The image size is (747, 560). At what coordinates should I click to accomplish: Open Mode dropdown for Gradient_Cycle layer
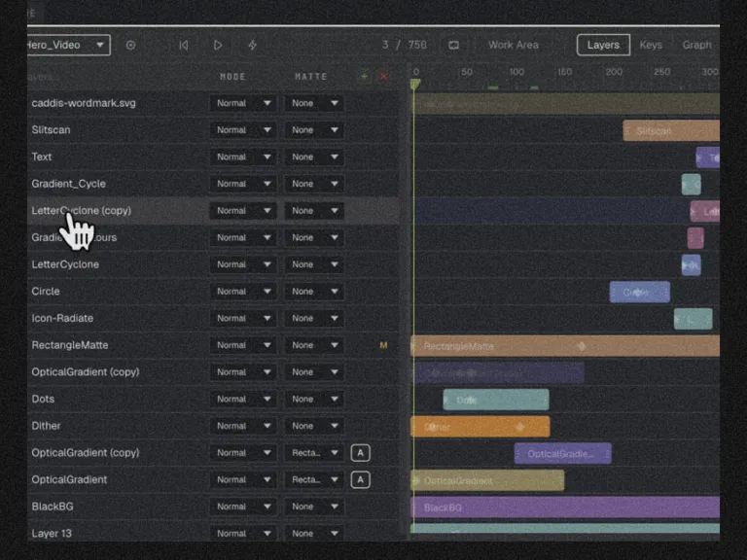[x=243, y=184]
